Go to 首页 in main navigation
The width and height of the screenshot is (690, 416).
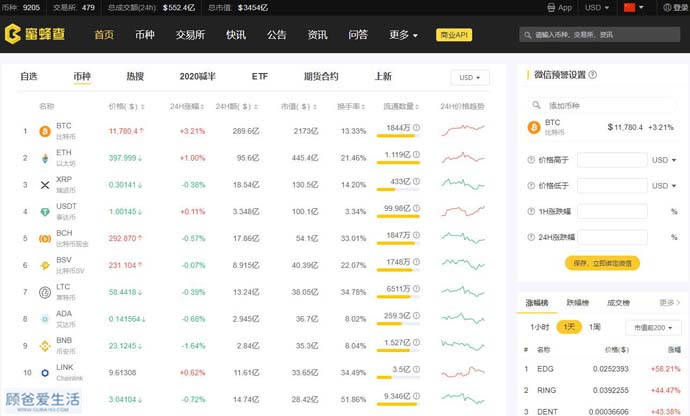[104, 35]
